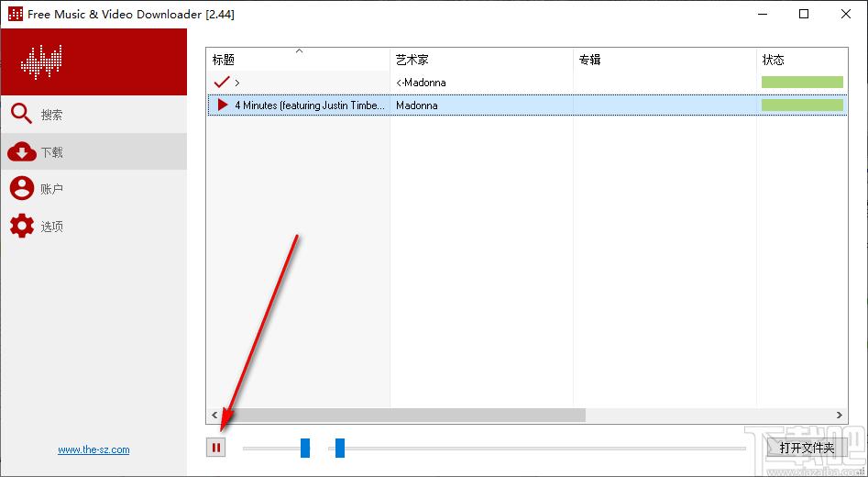
Task: Click the 打开文件夹 open folder button
Action: 807,448
